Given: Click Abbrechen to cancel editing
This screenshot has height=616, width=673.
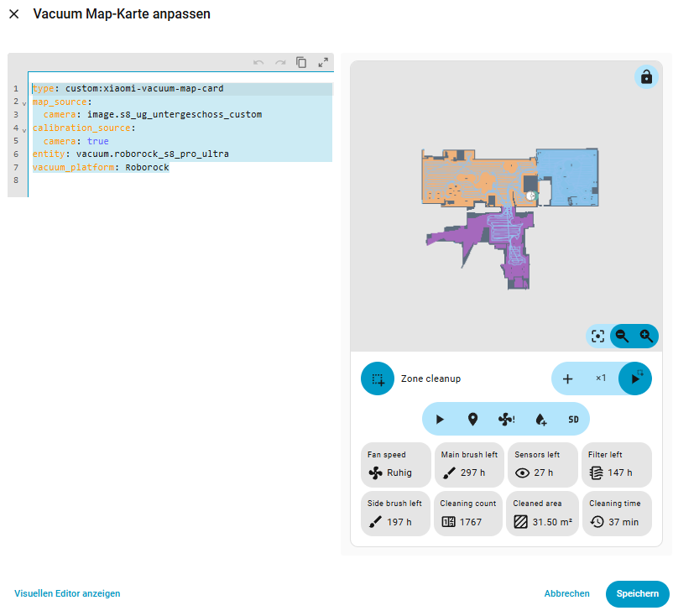Looking at the screenshot, I should pos(566,593).
